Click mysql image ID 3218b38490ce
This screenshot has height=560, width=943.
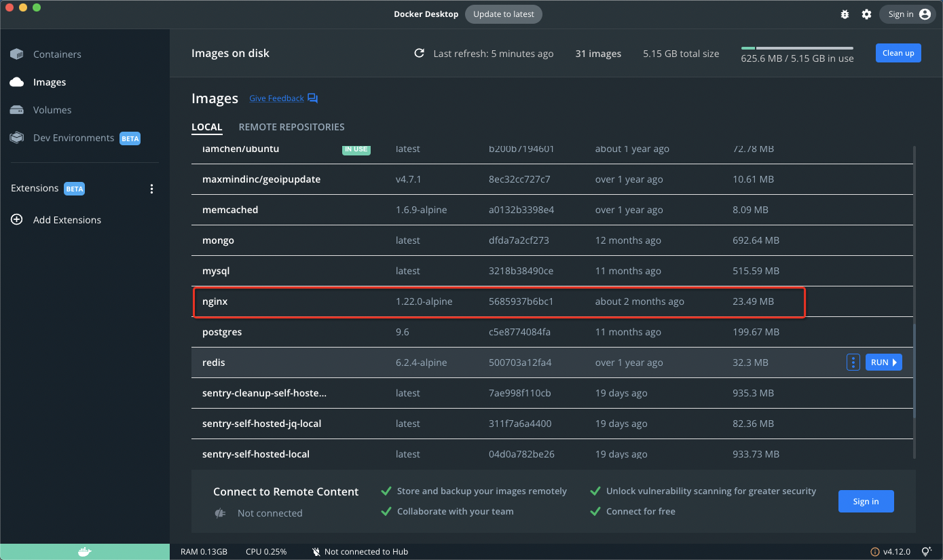(x=521, y=271)
